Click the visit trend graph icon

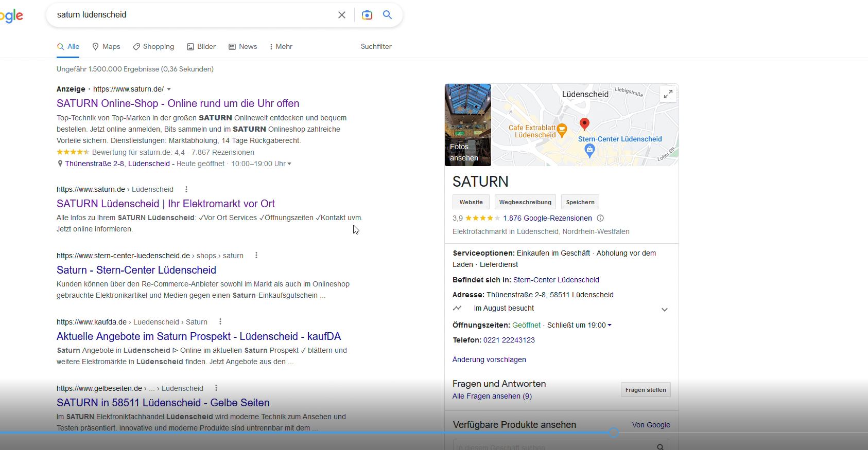coord(457,308)
